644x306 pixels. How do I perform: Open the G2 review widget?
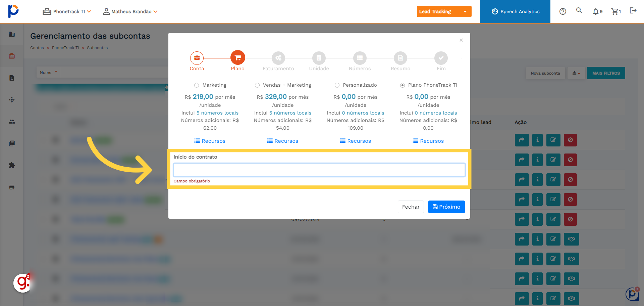(22, 283)
